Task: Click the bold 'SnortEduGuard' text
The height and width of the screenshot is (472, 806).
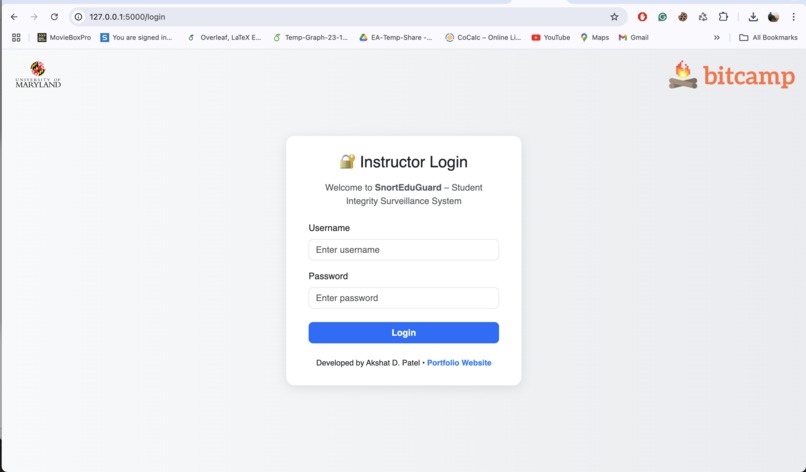Action: click(408, 188)
